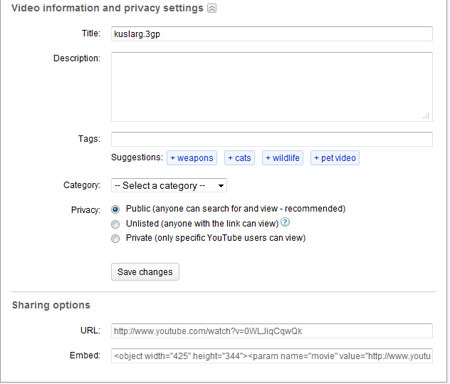
Task: Click into the Title text field
Action: [x=272, y=34]
